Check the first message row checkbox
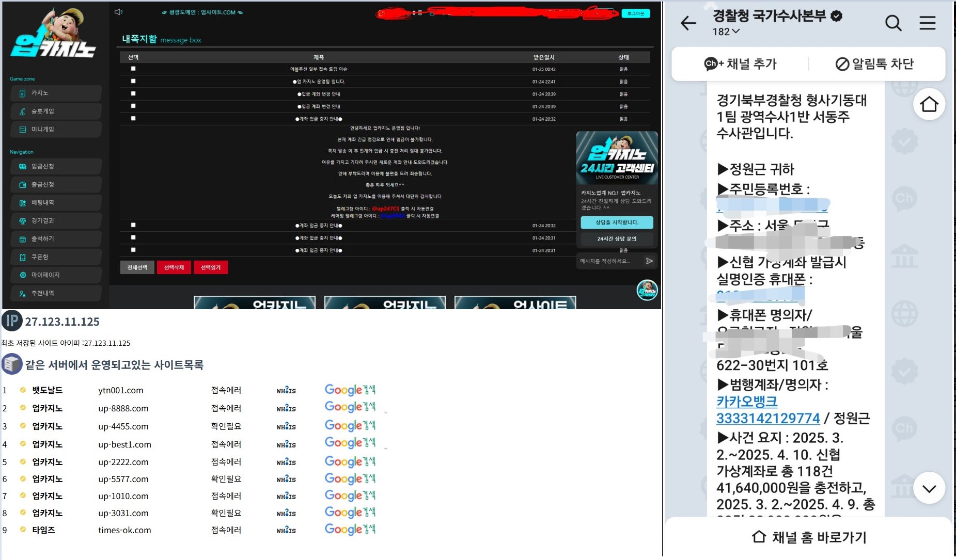This screenshot has width=956, height=560. point(133,69)
